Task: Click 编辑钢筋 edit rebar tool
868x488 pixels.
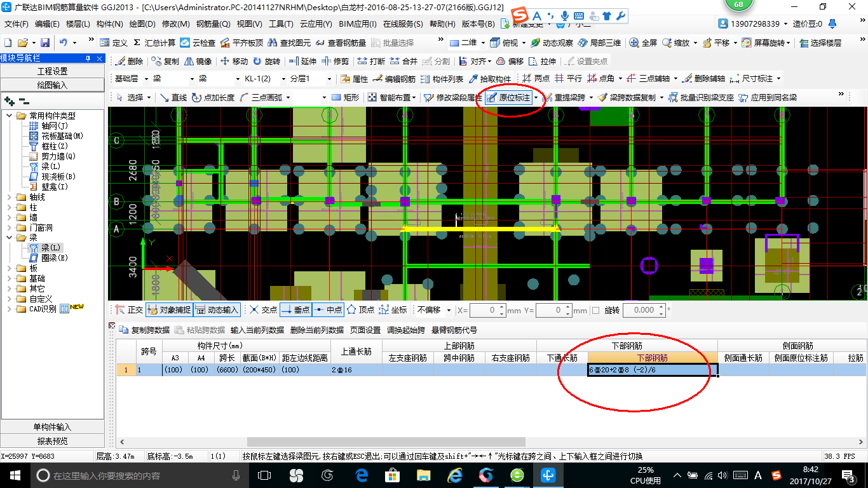Action: tap(394, 79)
